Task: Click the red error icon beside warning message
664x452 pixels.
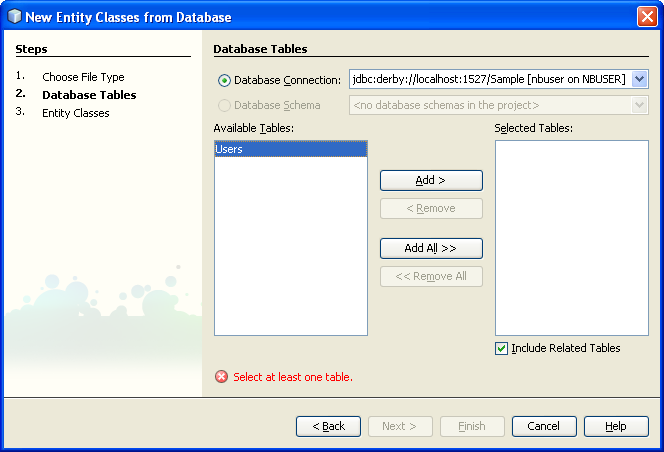Action: tap(221, 377)
